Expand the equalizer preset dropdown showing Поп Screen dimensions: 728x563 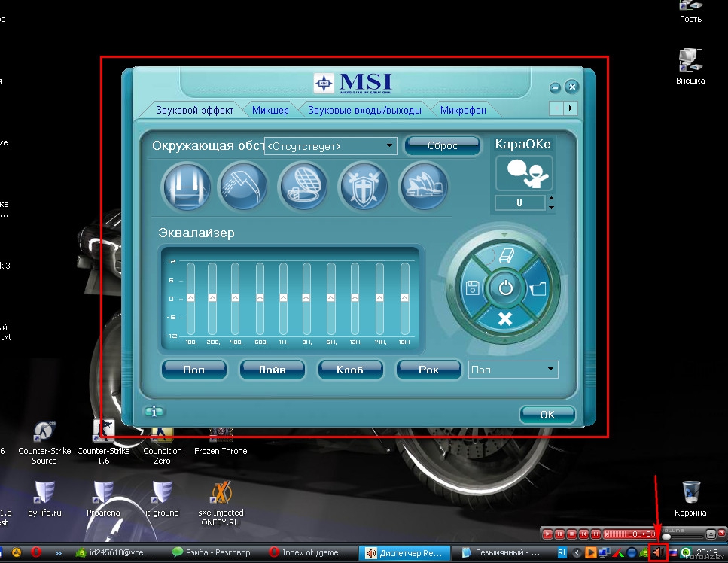click(x=513, y=370)
